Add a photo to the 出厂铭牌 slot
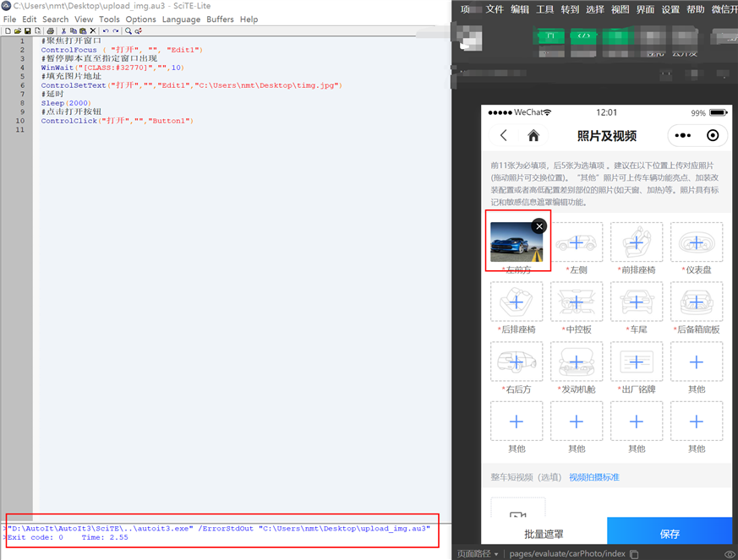 [637, 362]
